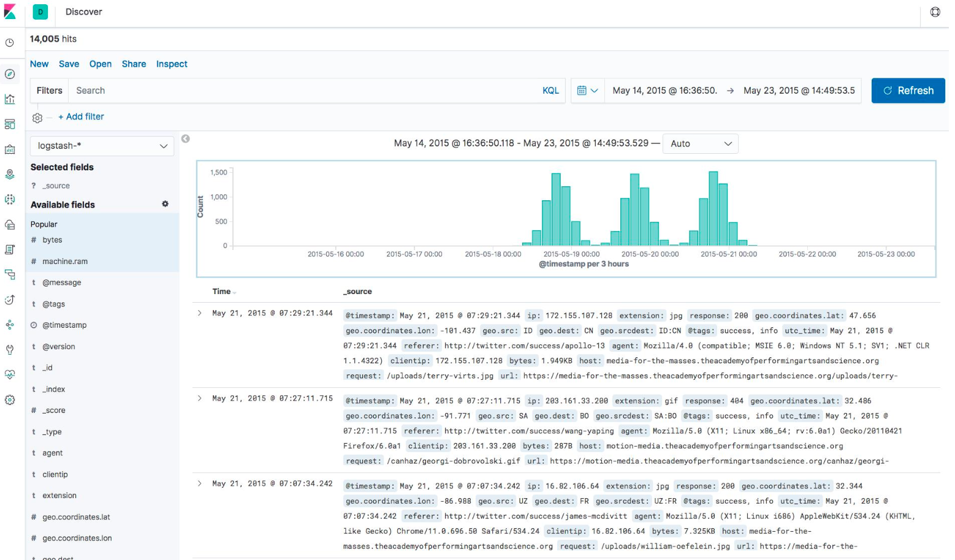
Task: Click the Save menu item
Action: coord(69,64)
